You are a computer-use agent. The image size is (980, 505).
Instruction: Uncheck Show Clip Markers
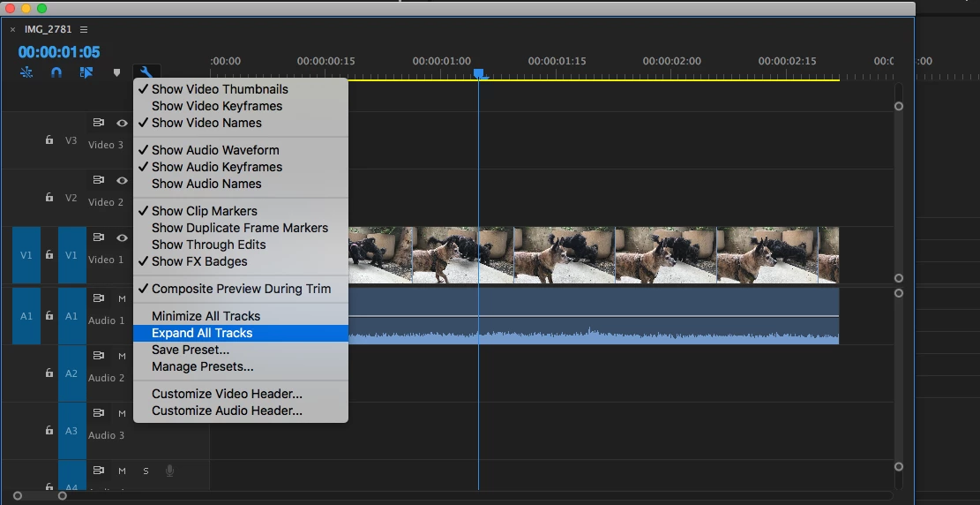coord(241,211)
